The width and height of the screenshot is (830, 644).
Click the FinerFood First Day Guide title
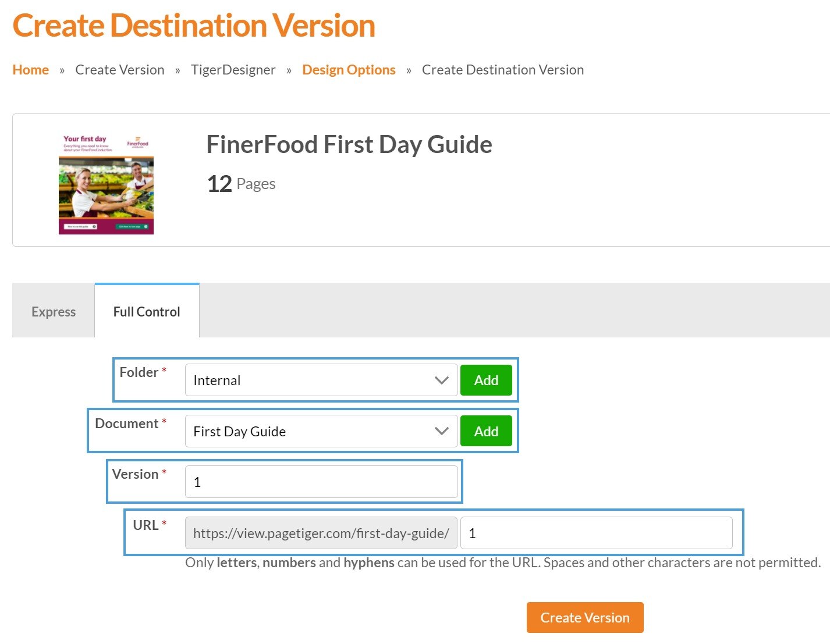pyautogui.click(x=349, y=144)
